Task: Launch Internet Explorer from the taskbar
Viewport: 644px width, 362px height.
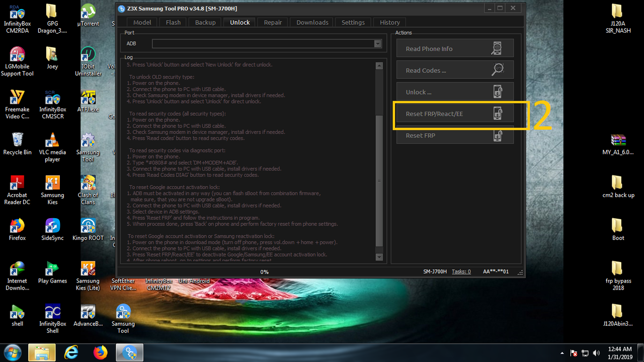Action: tap(71, 352)
